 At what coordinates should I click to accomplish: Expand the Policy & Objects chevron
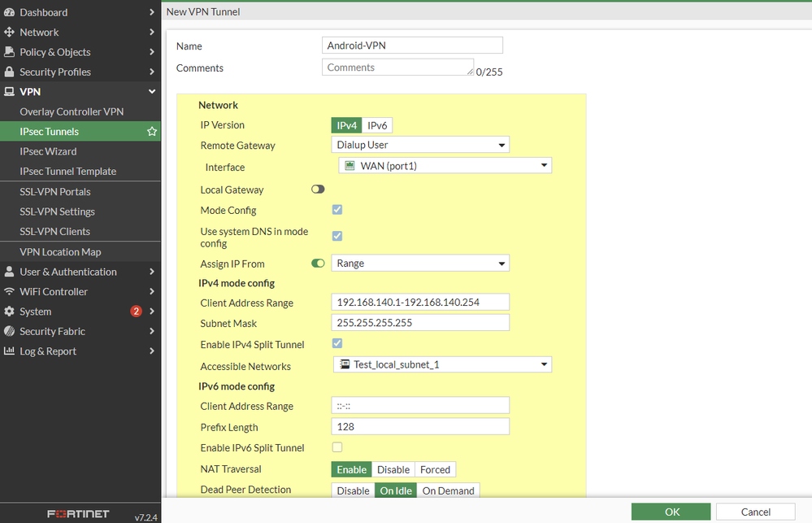(x=152, y=52)
